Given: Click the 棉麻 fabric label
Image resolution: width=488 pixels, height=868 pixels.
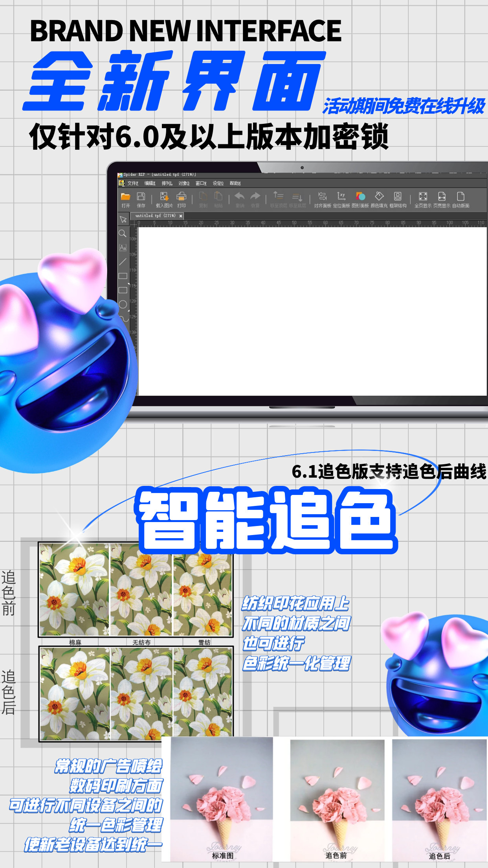Looking at the screenshot, I should coord(75,642).
